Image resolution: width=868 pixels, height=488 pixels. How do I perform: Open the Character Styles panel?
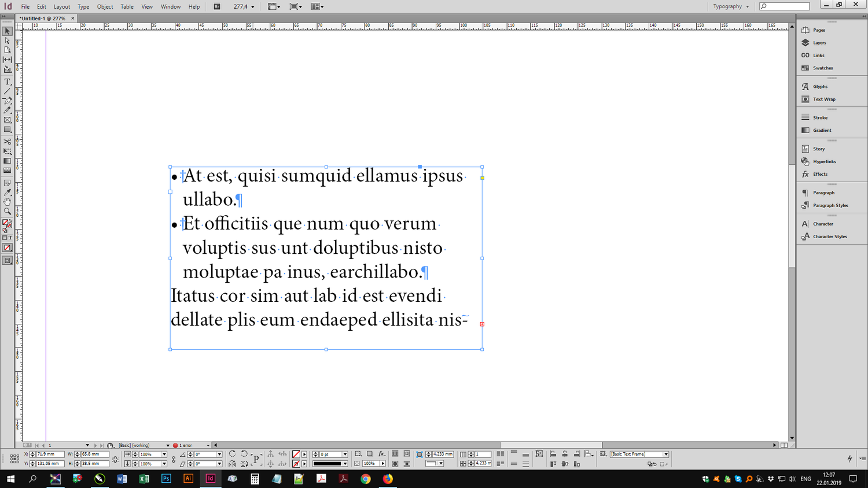point(824,237)
